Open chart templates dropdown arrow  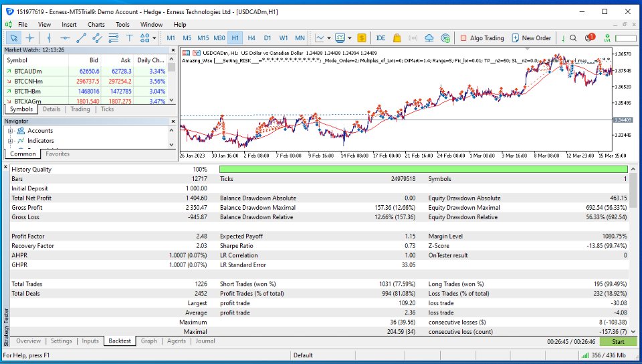tap(350, 38)
